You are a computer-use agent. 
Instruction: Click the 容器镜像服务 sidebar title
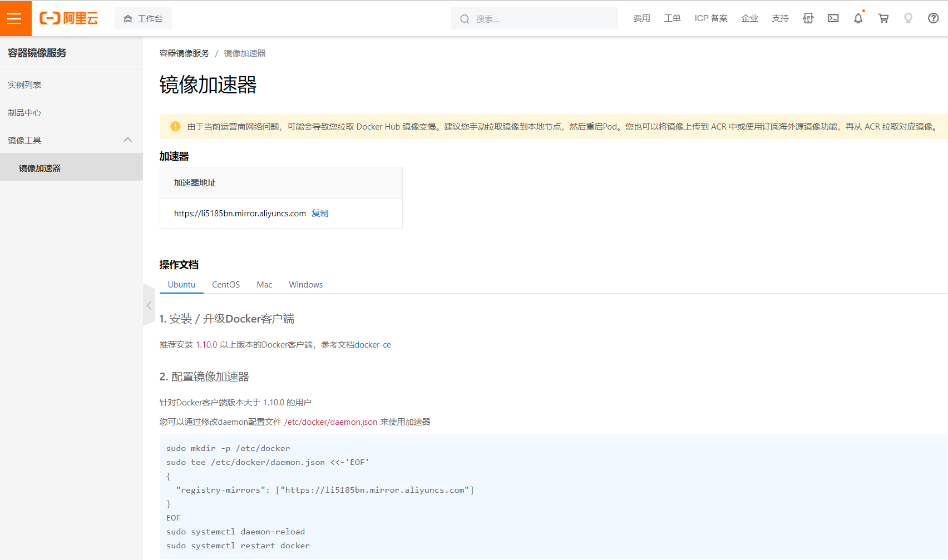(37, 53)
